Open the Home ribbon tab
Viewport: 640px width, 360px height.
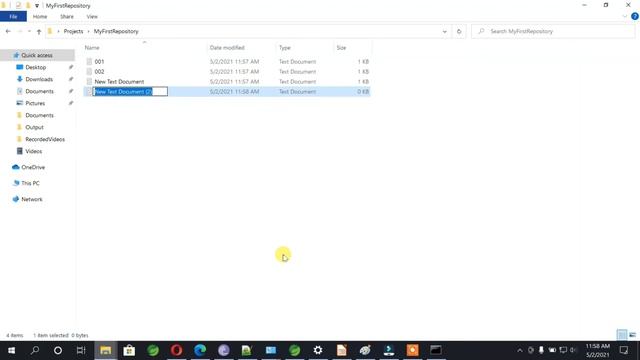[x=40, y=17]
